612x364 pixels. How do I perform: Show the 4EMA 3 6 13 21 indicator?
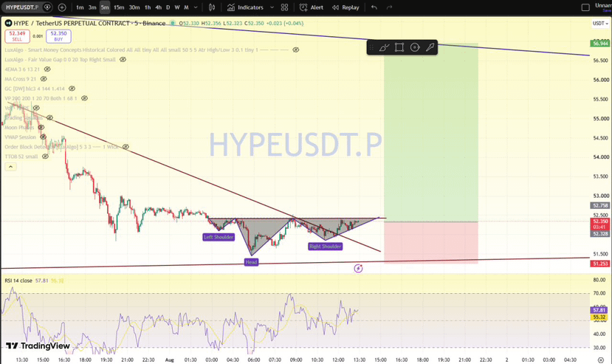pos(47,69)
